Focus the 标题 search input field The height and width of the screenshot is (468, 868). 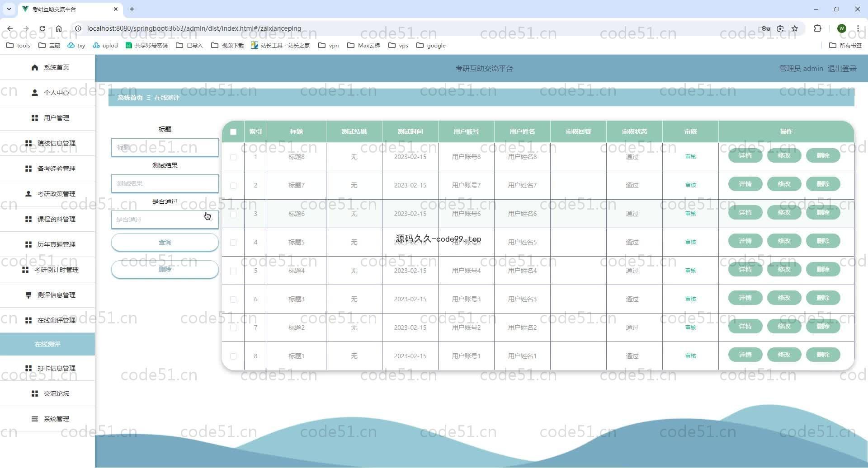(x=165, y=147)
